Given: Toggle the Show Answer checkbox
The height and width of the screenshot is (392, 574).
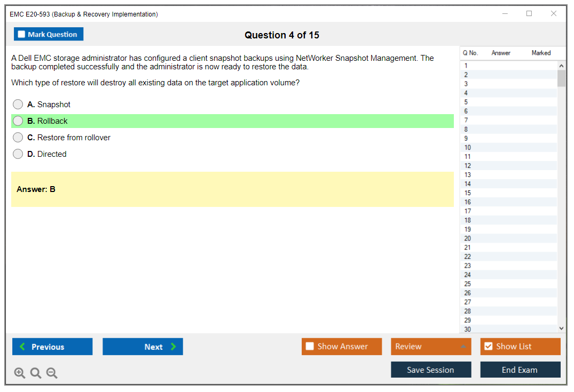Looking at the screenshot, I should (x=310, y=347).
